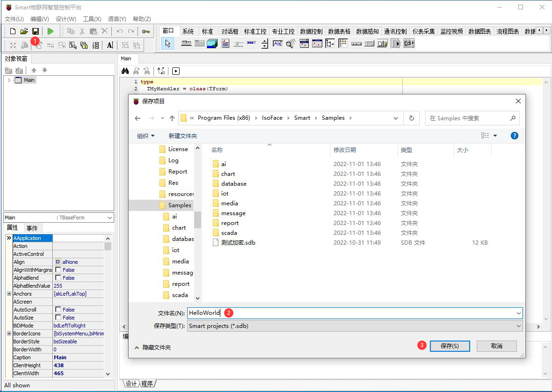Click the AI text tool icon

pyautogui.click(x=110, y=45)
